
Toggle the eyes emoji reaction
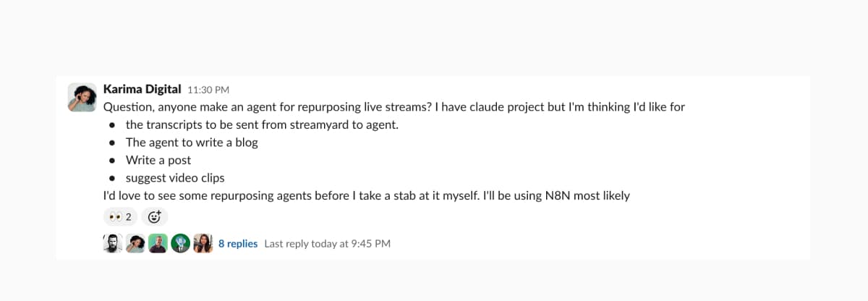[x=121, y=216]
